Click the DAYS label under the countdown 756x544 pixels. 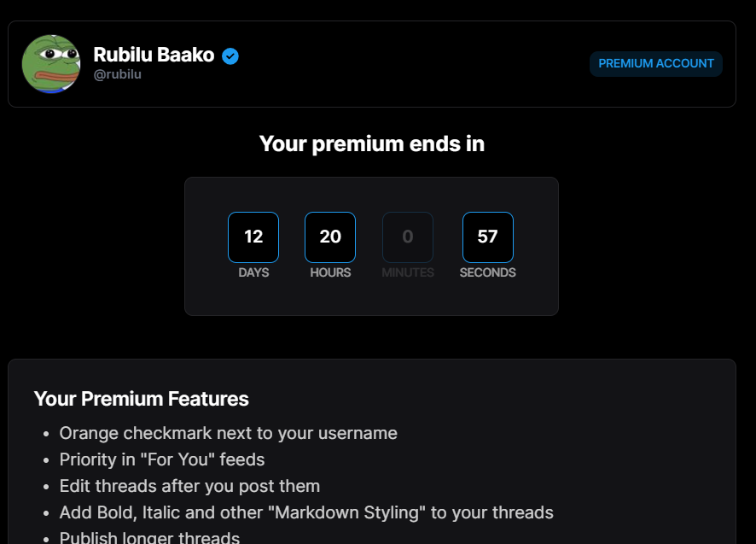[x=253, y=272]
